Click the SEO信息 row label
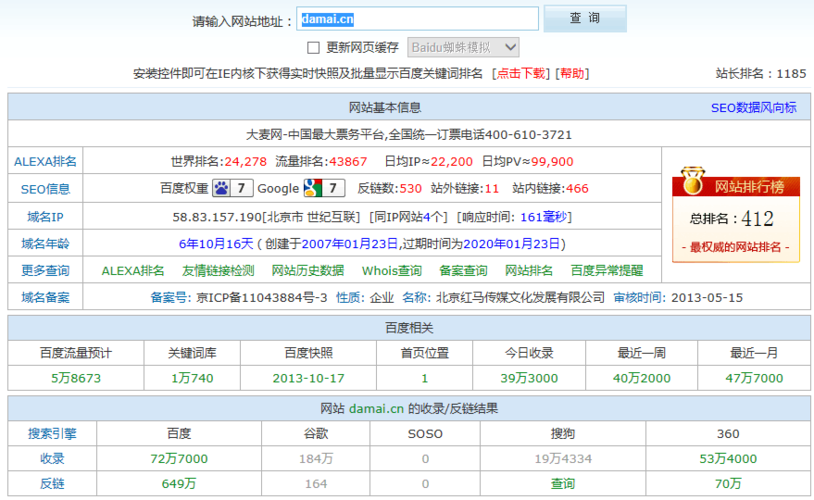The image size is (814, 500). [x=45, y=189]
